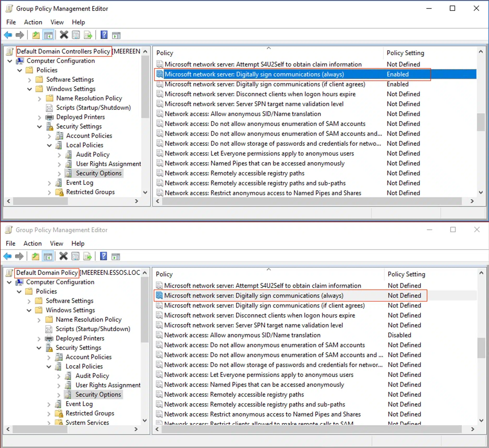The height and width of the screenshot is (448, 489).
Task: Click the Back arrow in the Default Domain Controllers Policy window toolbar
Action: (8, 35)
